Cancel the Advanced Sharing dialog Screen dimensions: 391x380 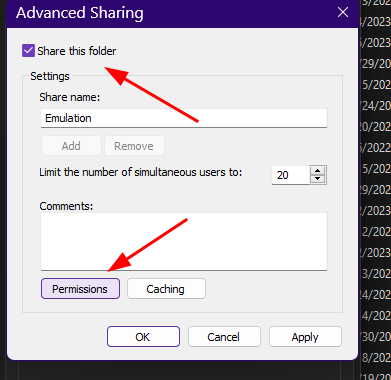coord(224,337)
